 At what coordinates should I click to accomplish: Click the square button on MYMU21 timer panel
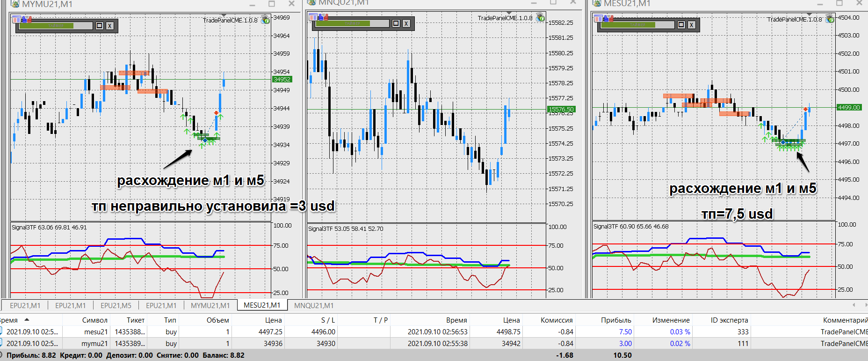[x=100, y=26]
